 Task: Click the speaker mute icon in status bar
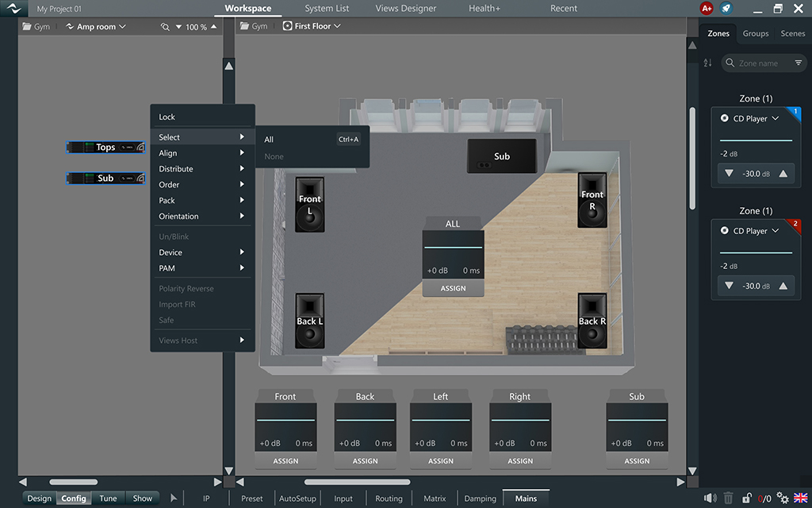(x=710, y=498)
